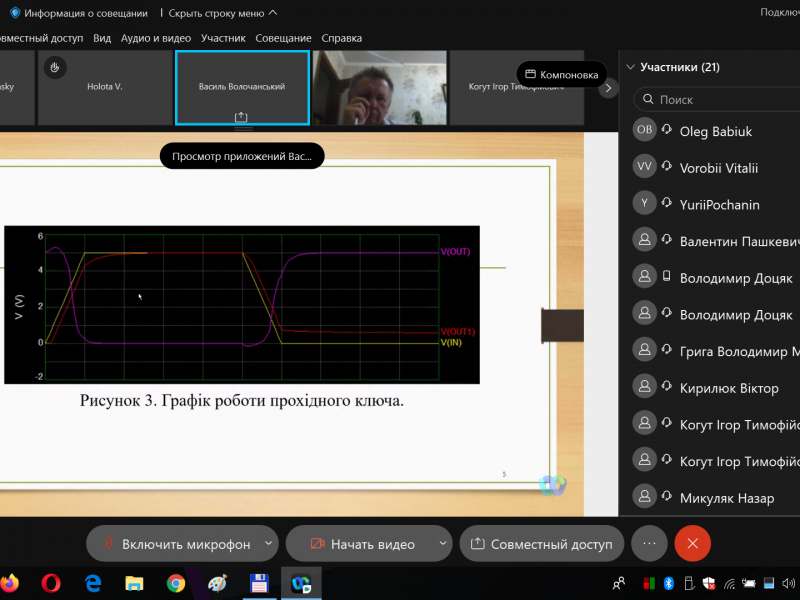
Task: Launch Google Chrome from the taskbar
Action: (176, 583)
